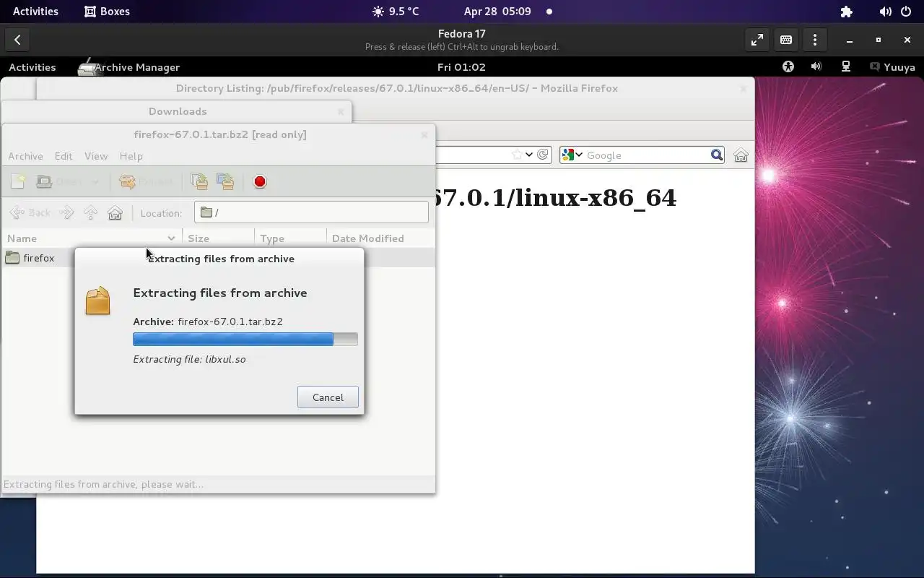Image resolution: width=924 pixels, height=578 pixels.
Task: Click the guest network icon
Action: 846,67
